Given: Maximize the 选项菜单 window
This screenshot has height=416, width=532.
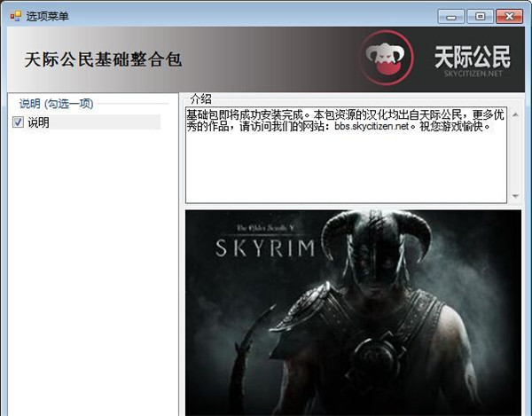Looking at the screenshot, I should 480,16.
